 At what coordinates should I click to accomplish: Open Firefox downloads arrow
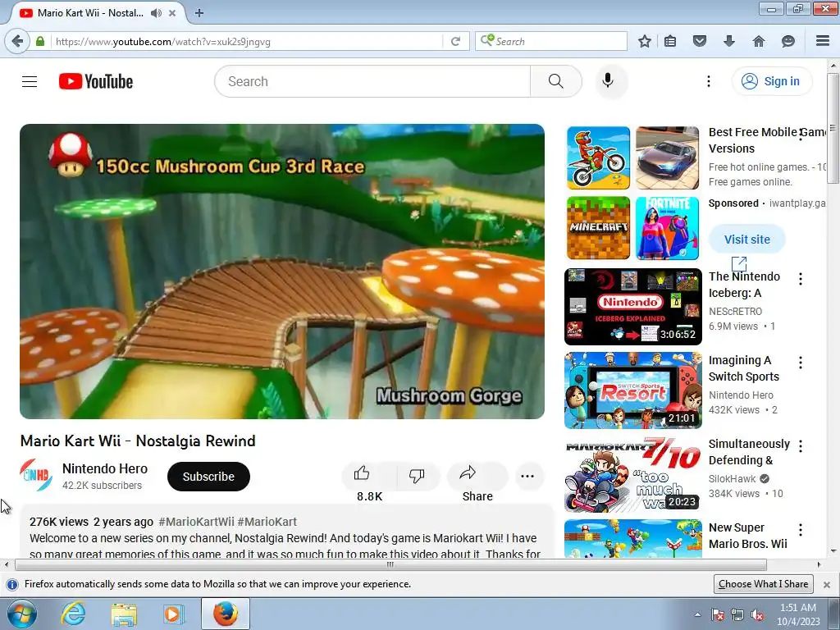coord(729,41)
